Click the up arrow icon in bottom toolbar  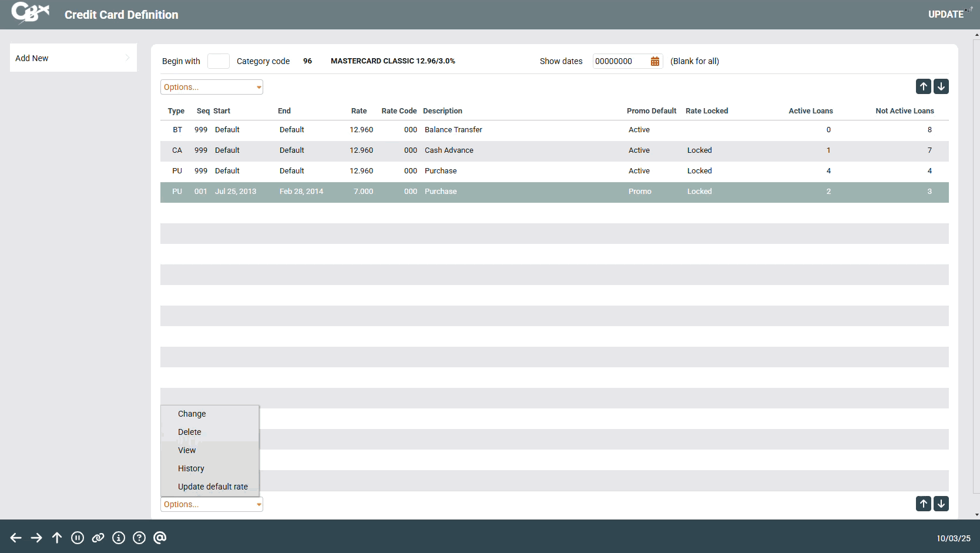click(57, 538)
